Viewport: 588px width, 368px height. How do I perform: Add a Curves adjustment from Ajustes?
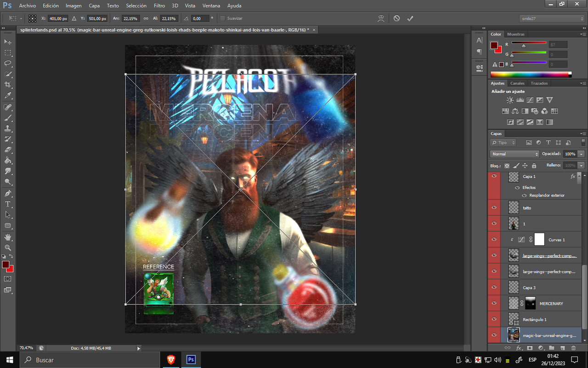530,100
